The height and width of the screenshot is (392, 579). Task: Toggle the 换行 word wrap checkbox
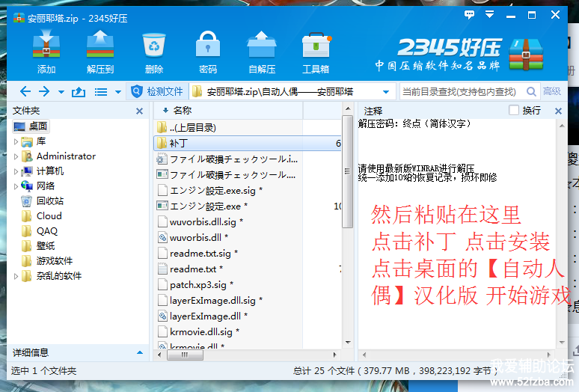514,110
